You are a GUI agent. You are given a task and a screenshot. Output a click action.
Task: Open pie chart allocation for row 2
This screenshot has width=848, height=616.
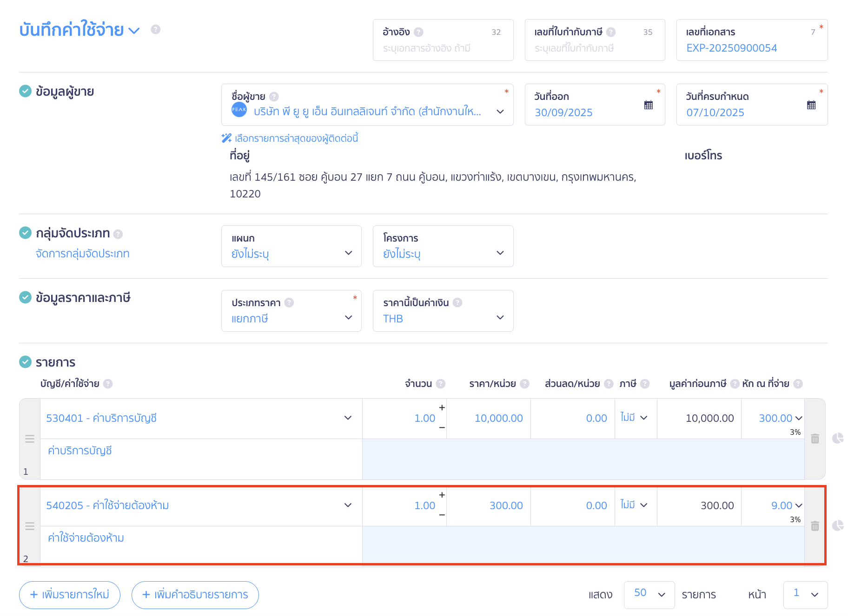(838, 525)
